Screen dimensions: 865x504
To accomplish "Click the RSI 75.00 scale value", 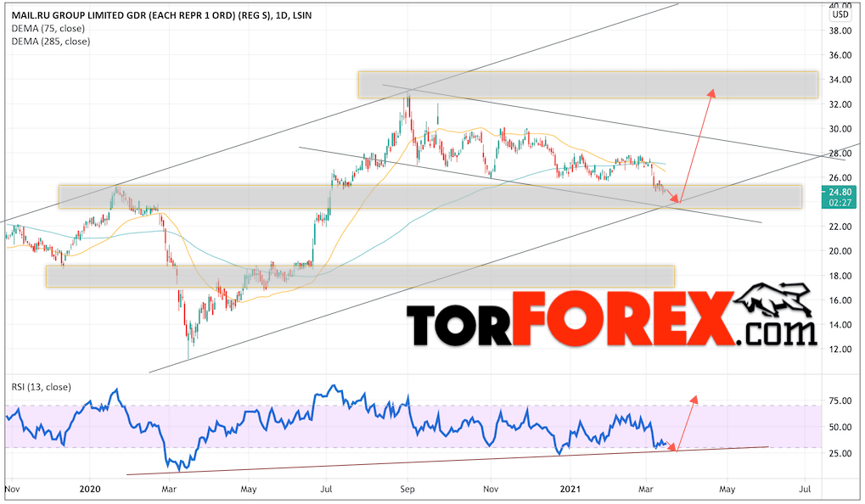I will (840, 400).
